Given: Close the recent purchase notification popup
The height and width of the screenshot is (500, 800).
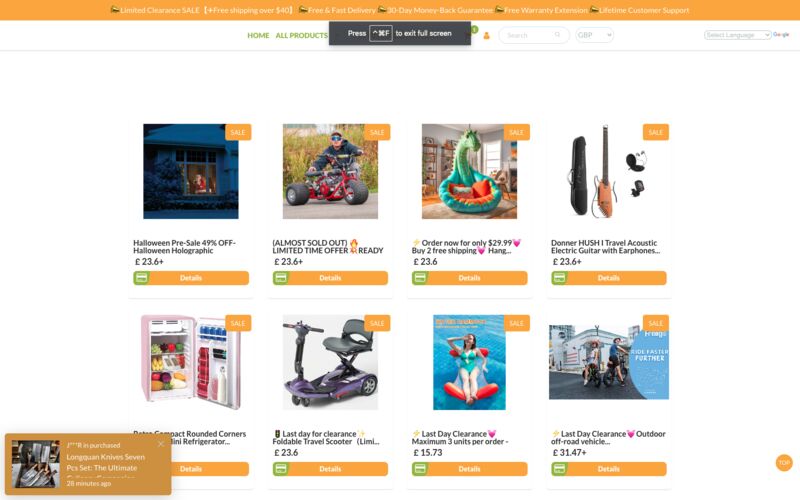Looking at the screenshot, I should pyautogui.click(x=161, y=444).
